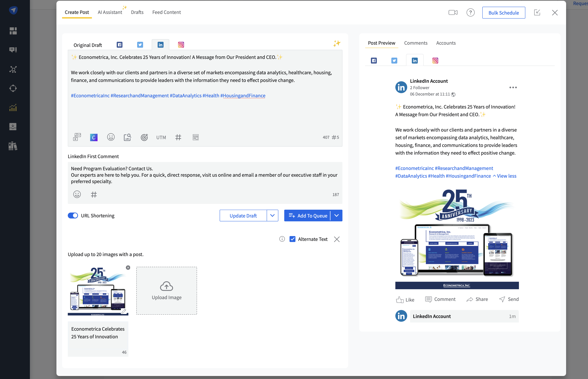The image size is (588, 379).
Task: Open the circular support icon in the sidebar
Action: coord(13,88)
